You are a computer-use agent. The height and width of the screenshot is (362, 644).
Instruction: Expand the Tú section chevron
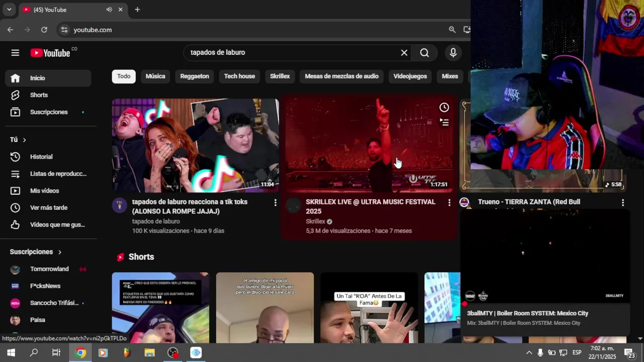pos(24,140)
